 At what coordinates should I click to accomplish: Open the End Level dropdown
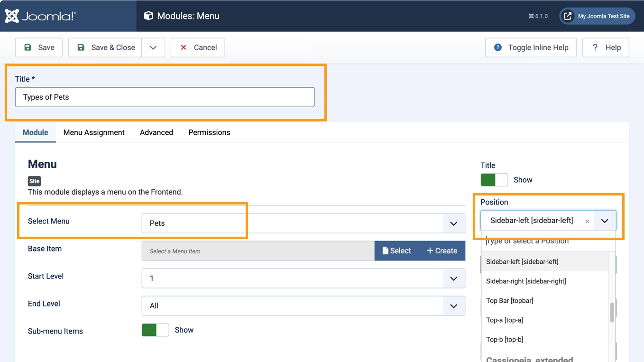[304, 306]
